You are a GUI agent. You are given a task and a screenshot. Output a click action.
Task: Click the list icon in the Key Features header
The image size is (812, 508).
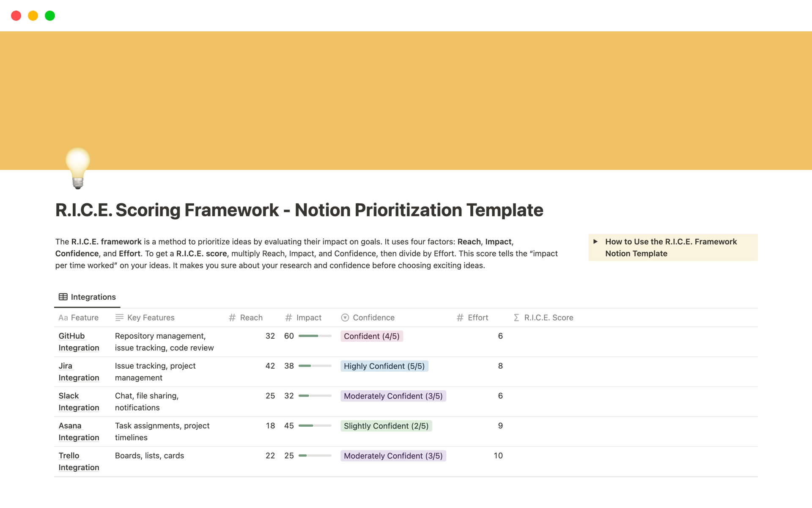[x=119, y=317]
